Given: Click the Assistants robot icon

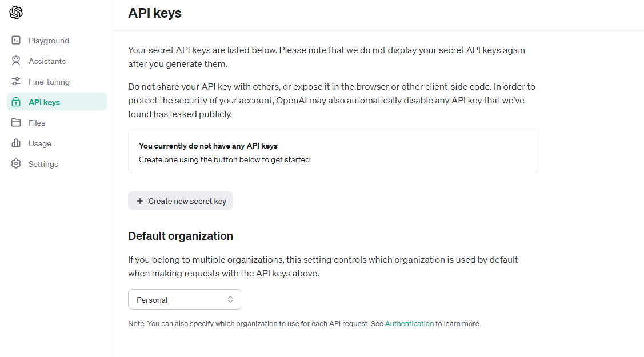Looking at the screenshot, I should click(x=16, y=61).
